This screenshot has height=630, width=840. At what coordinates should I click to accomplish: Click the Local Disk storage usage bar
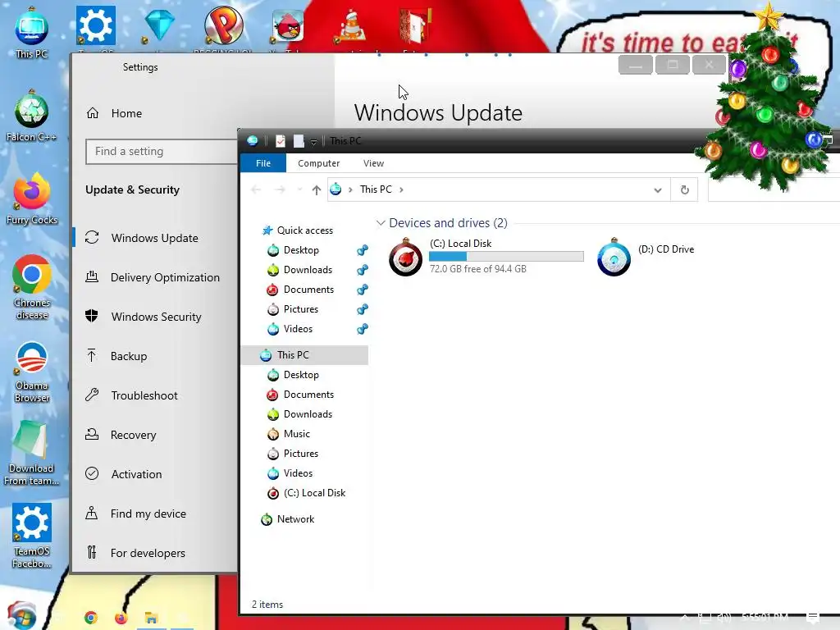506,257
